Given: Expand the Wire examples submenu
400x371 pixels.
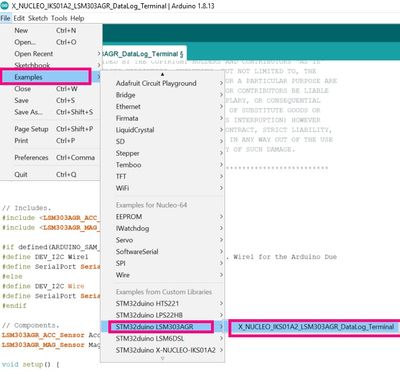Looking at the screenshot, I should pyautogui.click(x=163, y=275).
